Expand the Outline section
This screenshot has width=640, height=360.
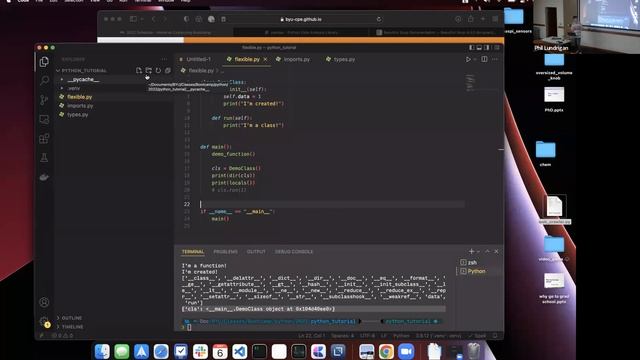(x=69, y=318)
